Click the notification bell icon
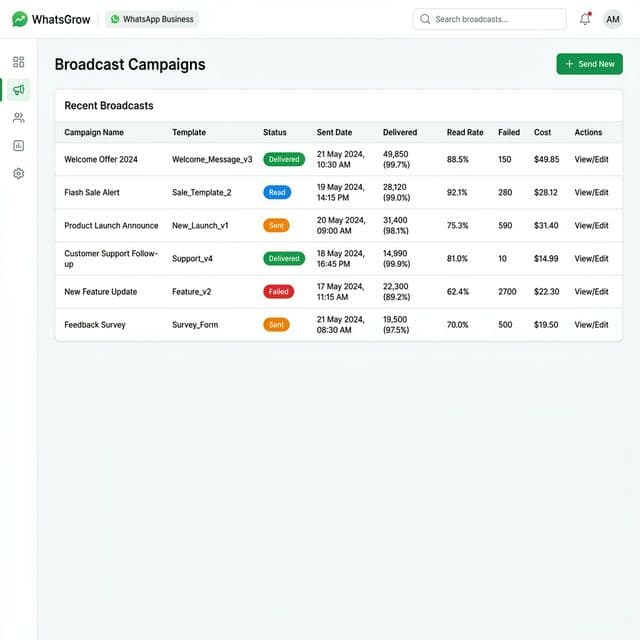Screen dimensions: 640x640 [585, 19]
